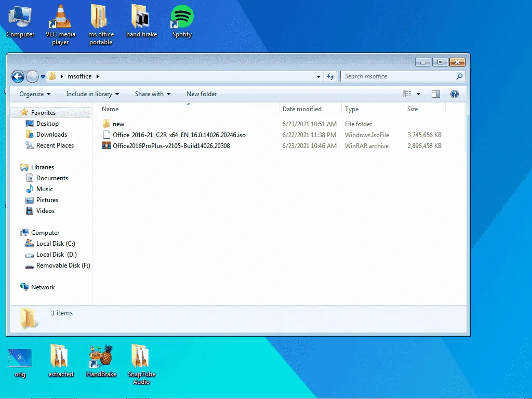Screen dimensions: 532x399
Task: Open the Include in library menu
Action: 92,94
